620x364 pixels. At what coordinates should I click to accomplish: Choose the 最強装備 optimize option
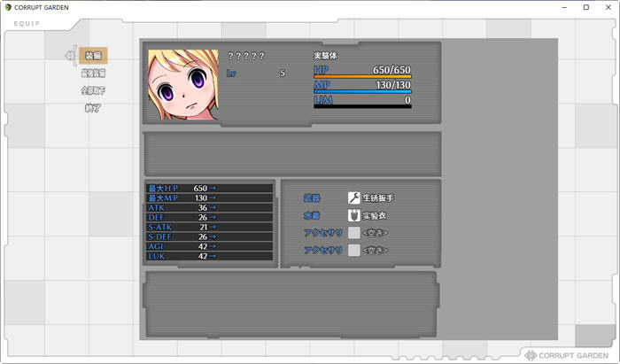coord(93,74)
